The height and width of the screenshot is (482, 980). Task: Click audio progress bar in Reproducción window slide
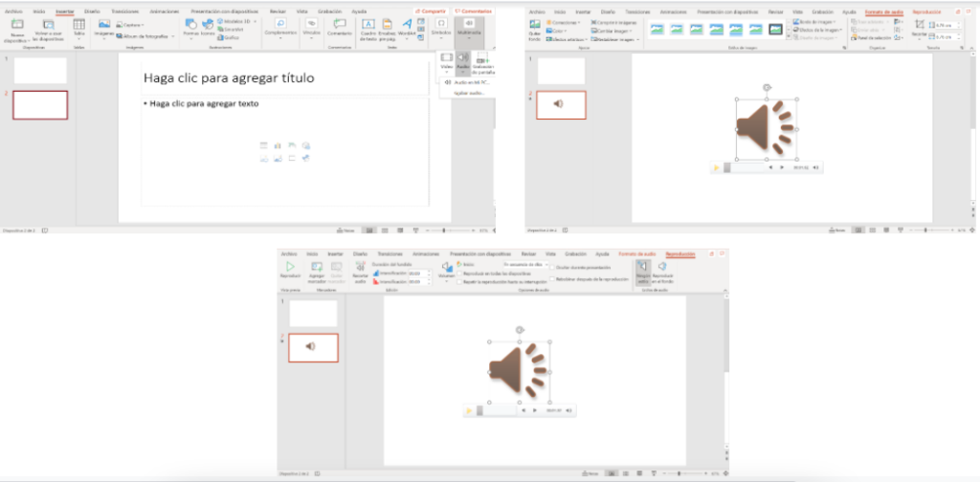[498, 410]
